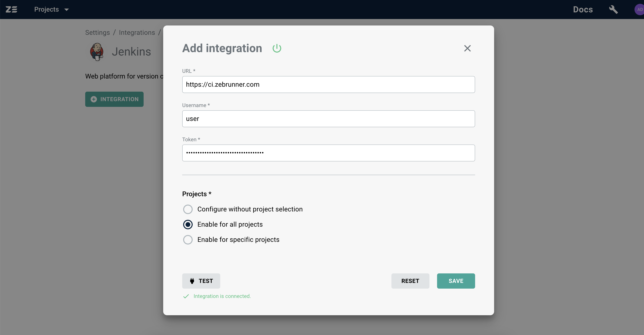Open the Projects dropdown menu
Screen dimensions: 644x335
coord(52,10)
